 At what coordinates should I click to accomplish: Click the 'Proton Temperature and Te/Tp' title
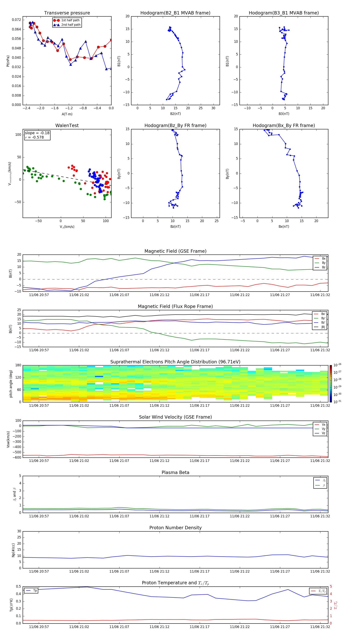tap(175, 583)
